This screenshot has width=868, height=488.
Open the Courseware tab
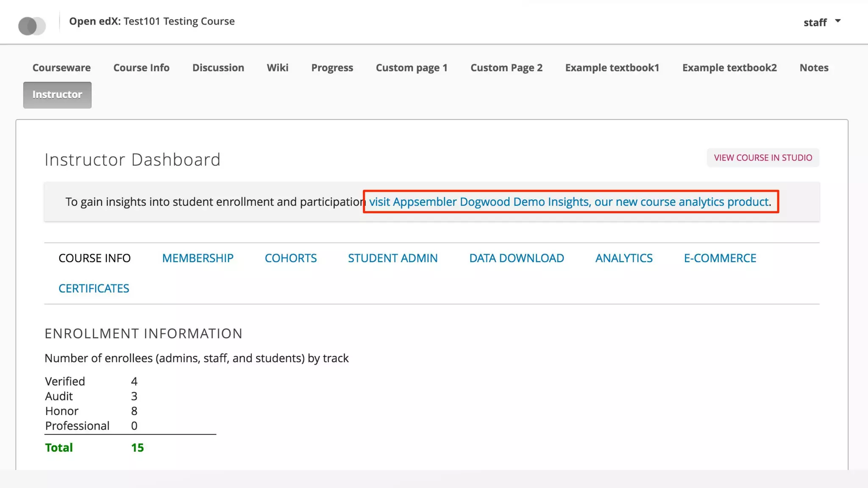(x=61, y=68)
